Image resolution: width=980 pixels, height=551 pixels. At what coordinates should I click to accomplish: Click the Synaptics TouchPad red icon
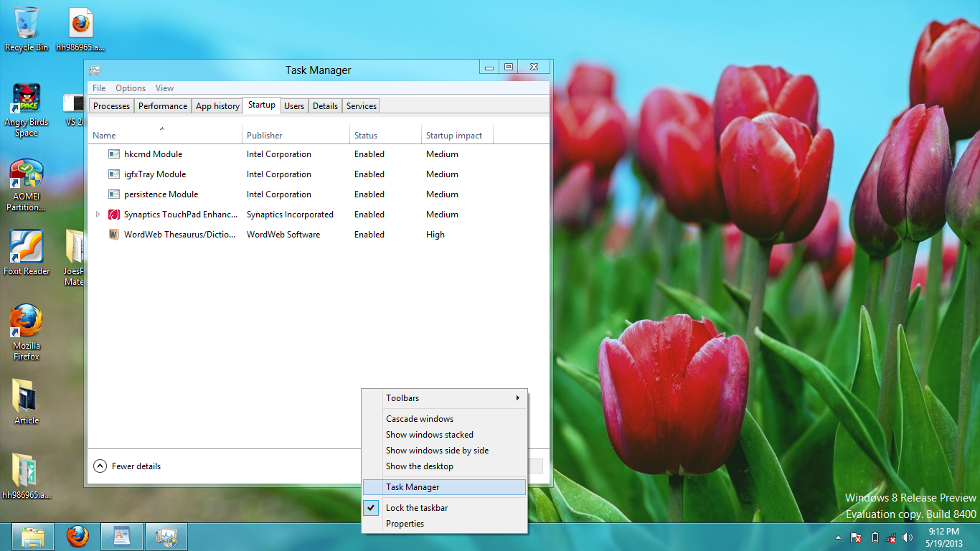coord(113,215)
